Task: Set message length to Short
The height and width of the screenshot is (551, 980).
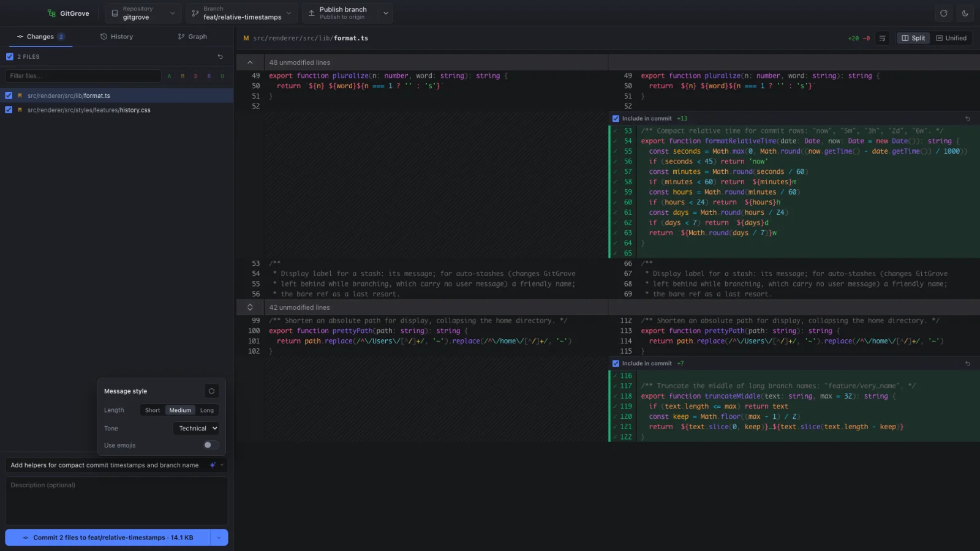Action: tap(153, 410)
